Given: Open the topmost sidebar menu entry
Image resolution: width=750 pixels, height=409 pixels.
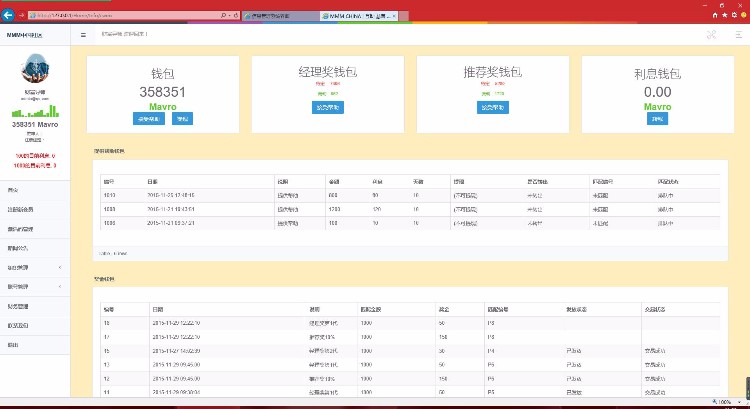Looking at the screenshot, I should (35, 190).
